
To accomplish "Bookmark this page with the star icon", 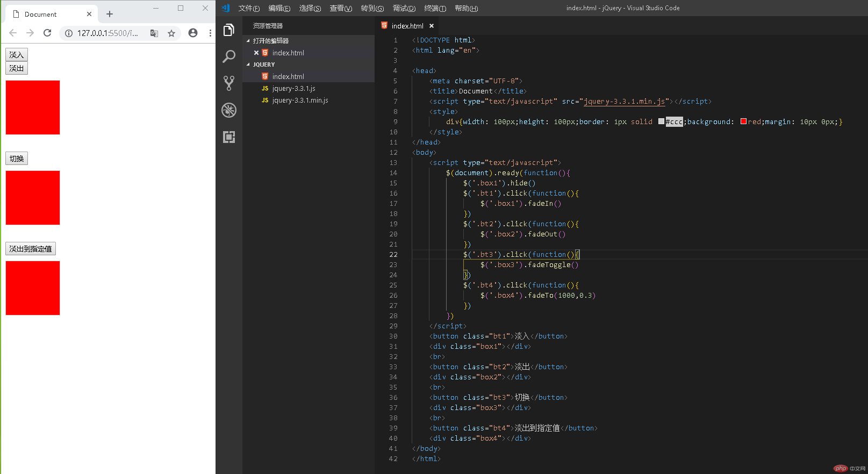I will click(171, 33).
